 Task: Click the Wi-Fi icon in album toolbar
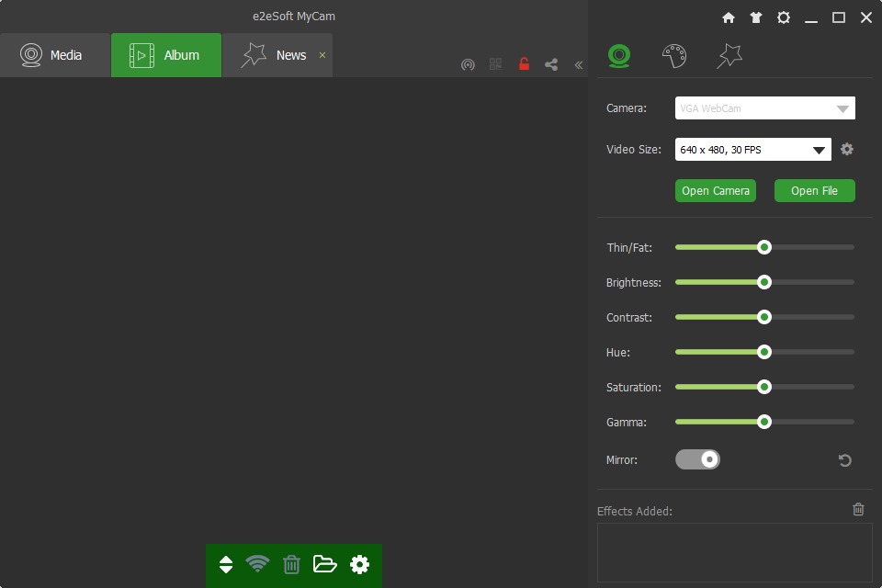tap(257, 564)
